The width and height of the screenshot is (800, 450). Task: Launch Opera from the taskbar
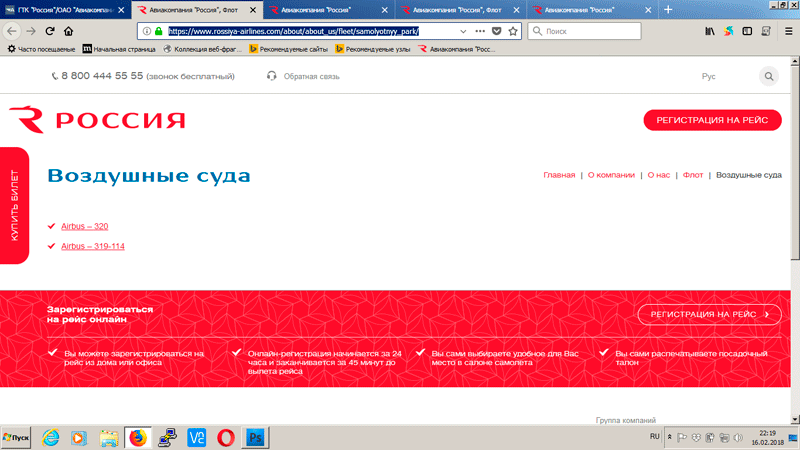click(x=226, y=438)
